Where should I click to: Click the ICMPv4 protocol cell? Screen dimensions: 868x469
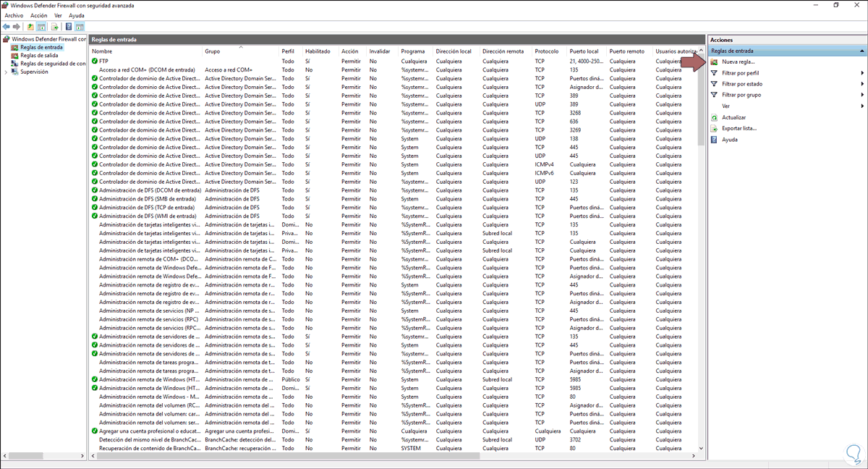coord(544,164)
